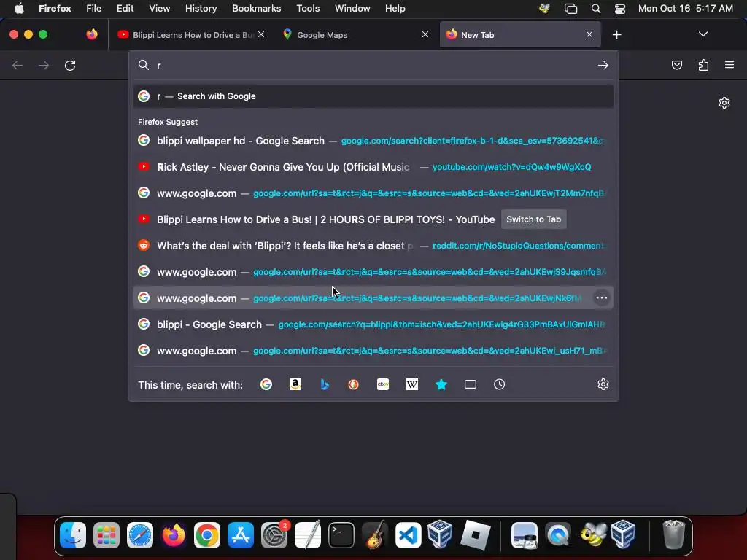This screenshot has height=560, width=747.
Task: Search history with the clock icon
Action: click(x=499, y=384)
